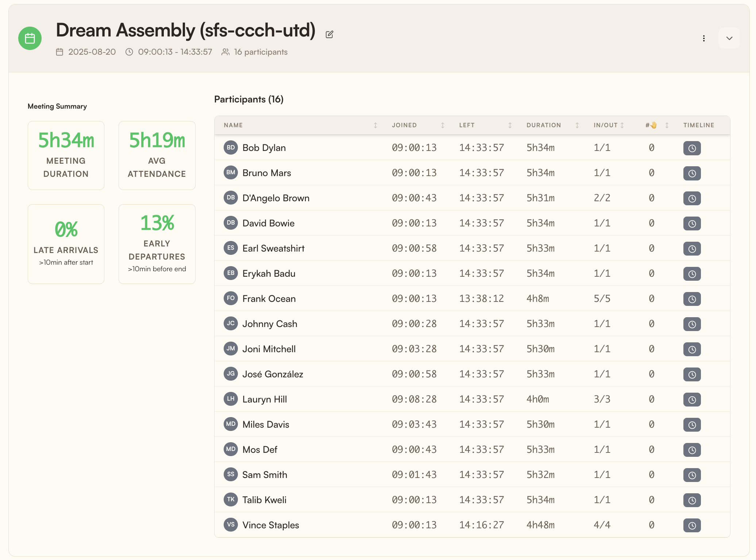Collapse the meeting card with chevron
The width and height of the screenshot is (756, 560).
coord(729,38)
